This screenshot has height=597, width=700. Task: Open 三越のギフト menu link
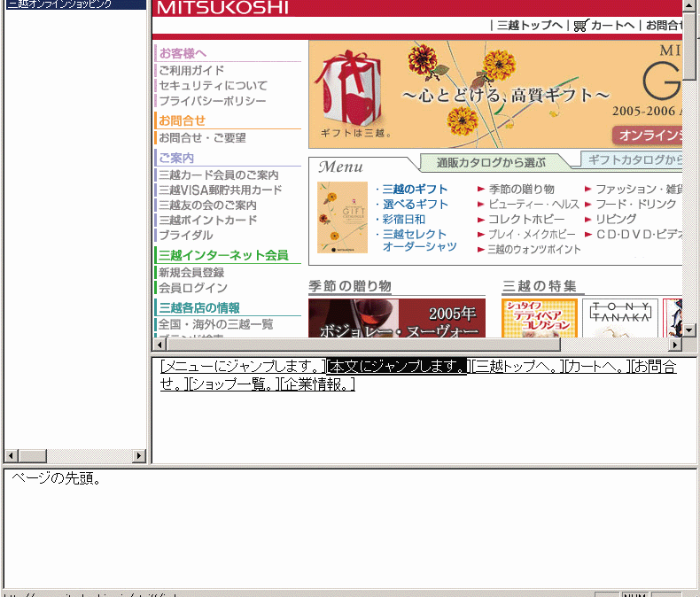[x=415, y=190]
